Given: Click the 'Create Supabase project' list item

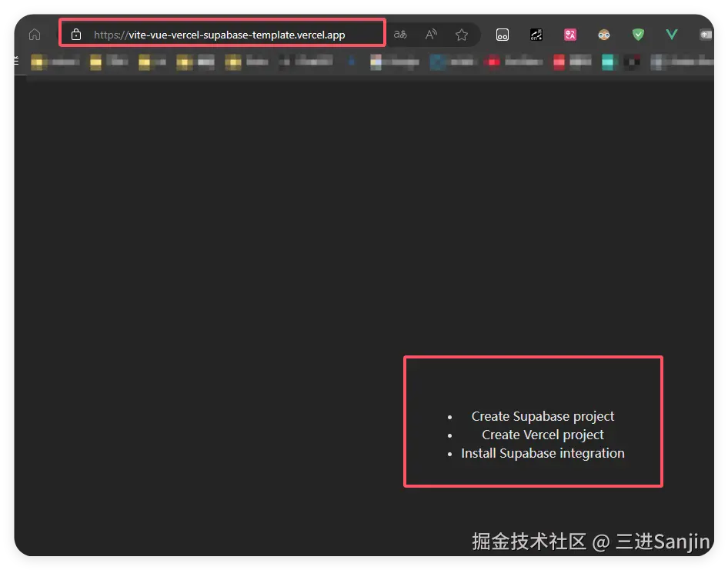Looking at the screenshot, I should point(543,416).
